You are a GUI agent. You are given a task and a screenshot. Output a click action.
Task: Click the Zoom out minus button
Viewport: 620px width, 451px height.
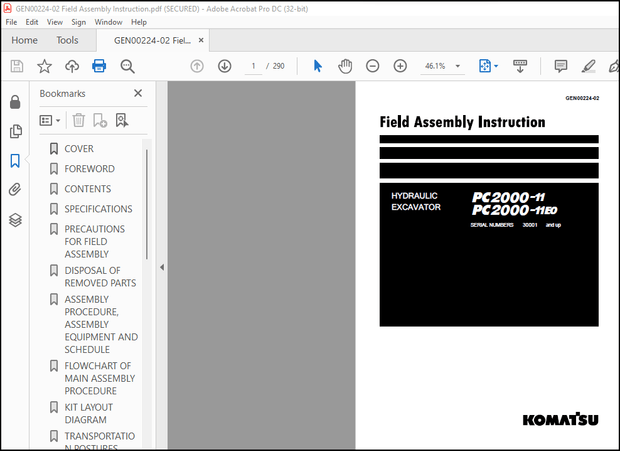(x=372, y=66)
